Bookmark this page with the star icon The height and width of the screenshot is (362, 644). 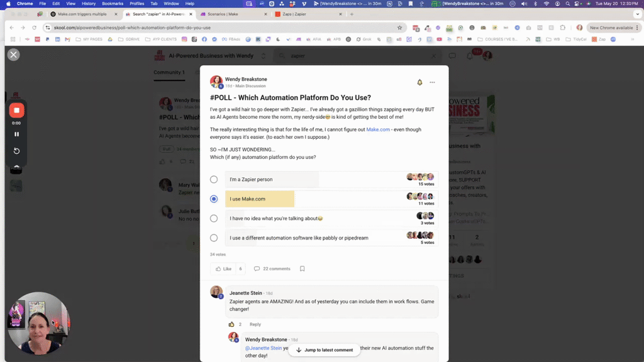[399, 28]
